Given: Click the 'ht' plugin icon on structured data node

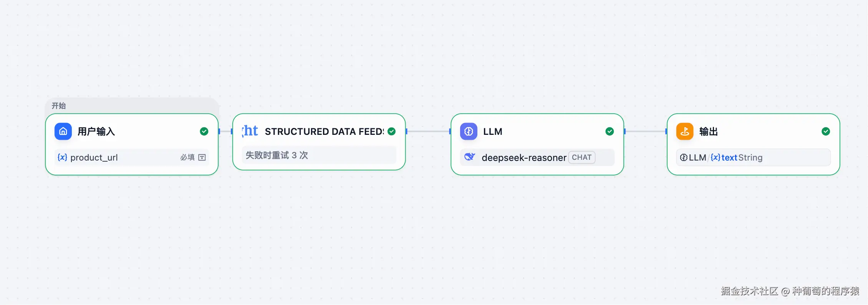Looking at the screenshot, I should click(x=250, y=131).
